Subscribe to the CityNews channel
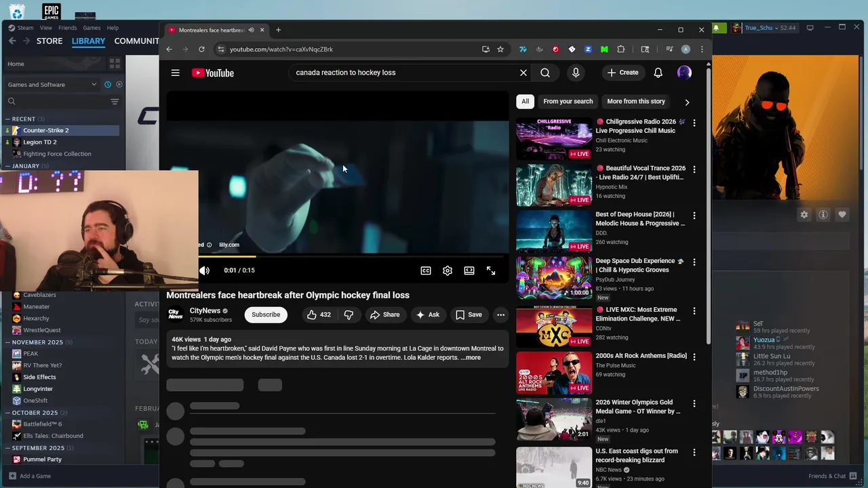The height and width of the screenshot is (488, 868). [266, 314]
